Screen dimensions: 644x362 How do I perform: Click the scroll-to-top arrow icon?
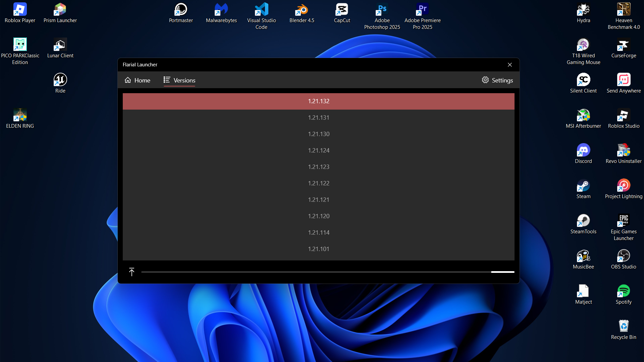[131, 272]
